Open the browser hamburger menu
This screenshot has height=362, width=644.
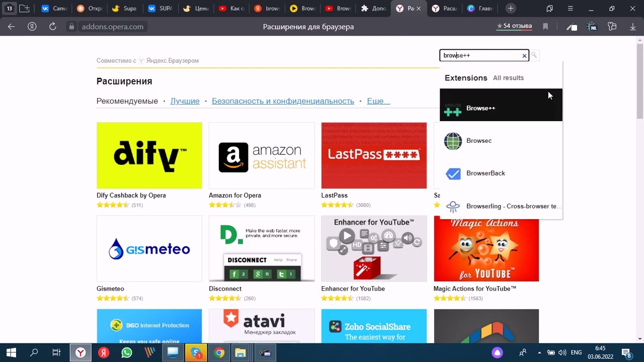[570, 9]
